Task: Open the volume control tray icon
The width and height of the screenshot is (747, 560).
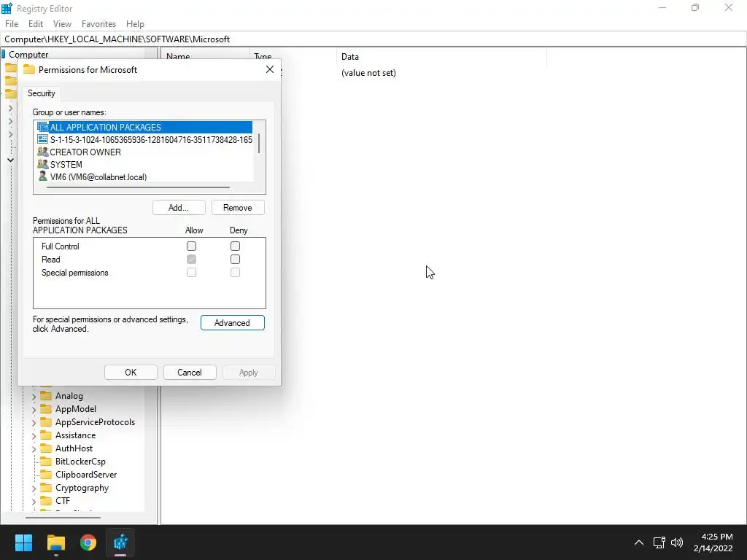Action: click(676, 542)
